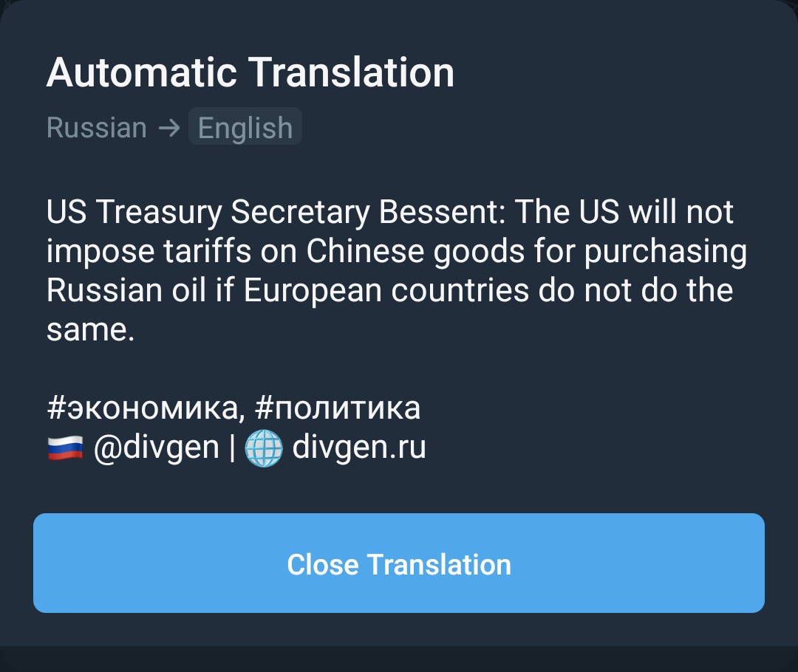Click the phrase European countries in the text

(386, 290)
